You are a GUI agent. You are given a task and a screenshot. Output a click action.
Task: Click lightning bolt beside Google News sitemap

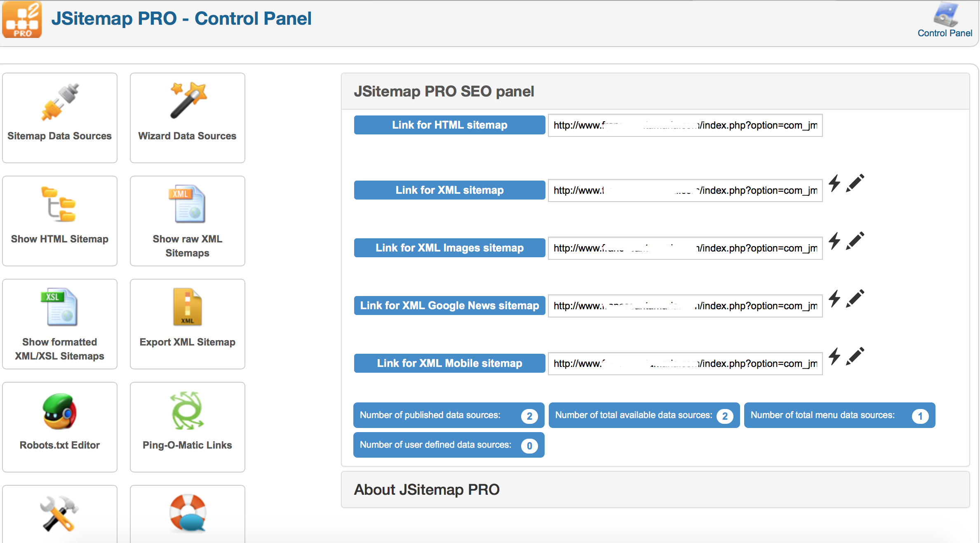[834, 299]
